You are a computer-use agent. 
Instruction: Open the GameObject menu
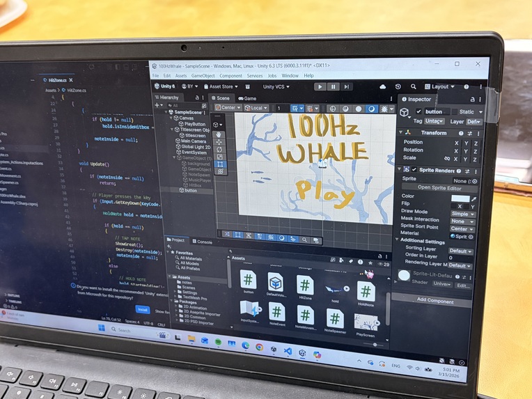pos(203,76)
